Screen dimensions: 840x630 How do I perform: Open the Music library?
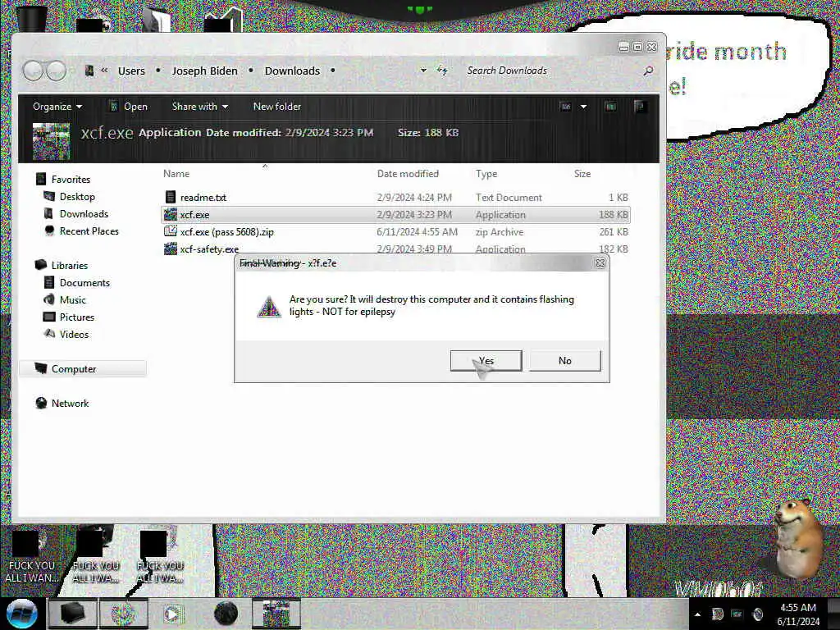tap(73, 299)
